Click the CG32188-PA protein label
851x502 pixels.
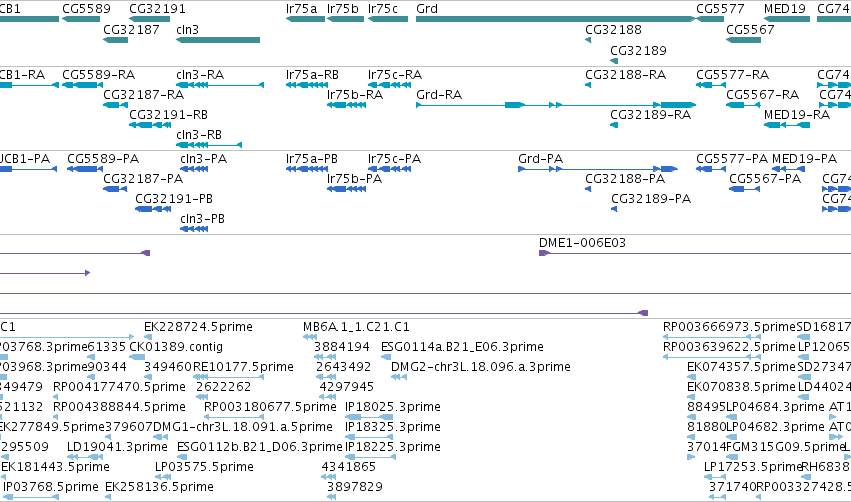tap(625, 179)
